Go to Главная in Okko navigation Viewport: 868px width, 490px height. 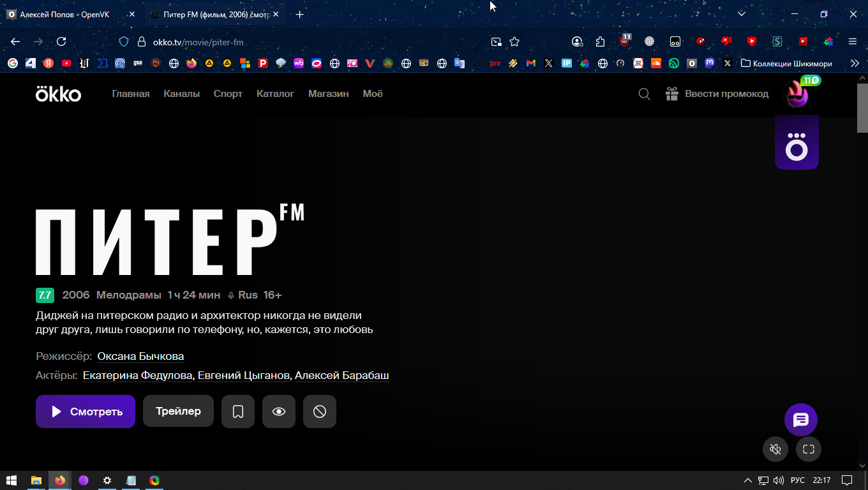click(x=131, y=94)
